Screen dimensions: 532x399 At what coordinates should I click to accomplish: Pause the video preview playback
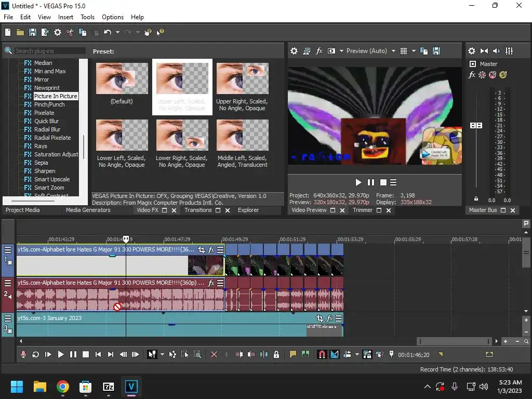[x=371, y=182]
